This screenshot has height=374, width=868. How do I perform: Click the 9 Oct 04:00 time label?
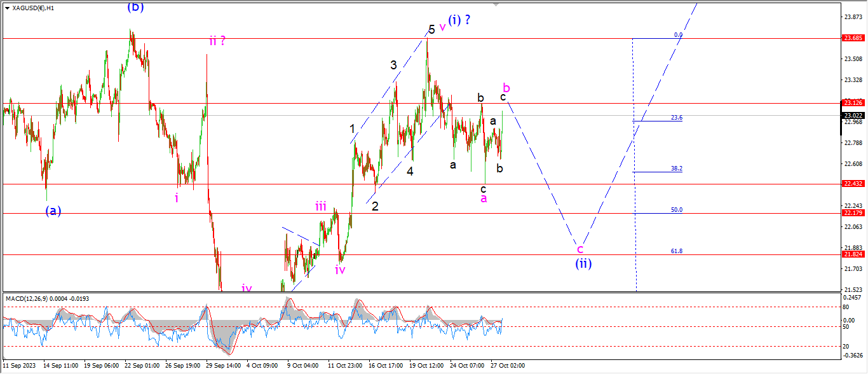click(x=303, y=366)
